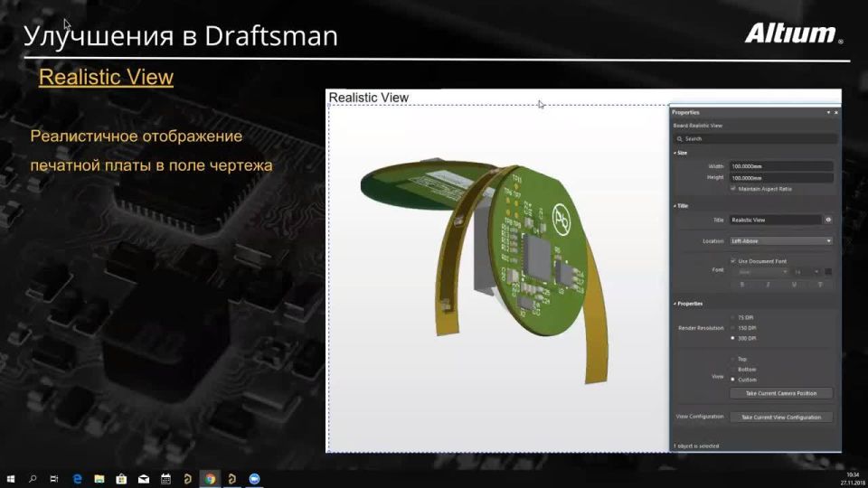Viewport: 868px width, 488px height.
Task: Click the search magnifier in the Properties panel
Action: point(680,139)
